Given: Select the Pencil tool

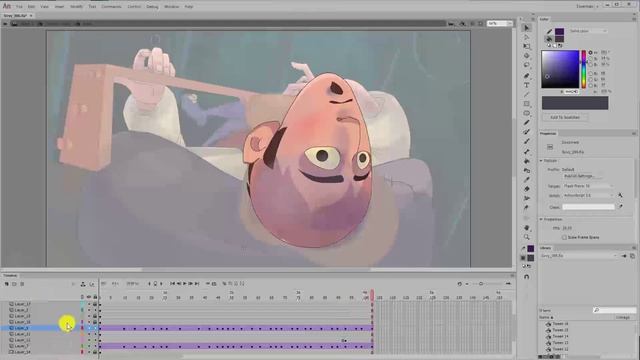Looking at the screenshot, I should click(527, 122).
